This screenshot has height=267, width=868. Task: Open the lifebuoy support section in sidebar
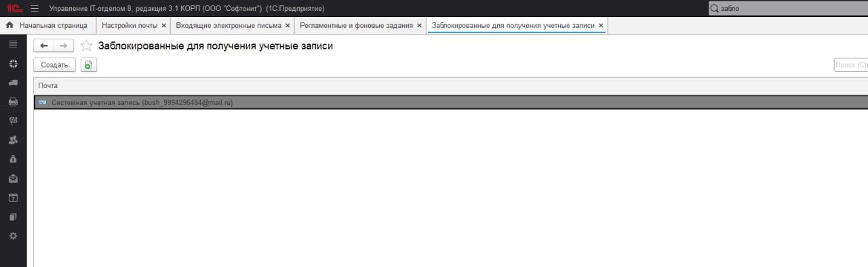click(13, 63)
